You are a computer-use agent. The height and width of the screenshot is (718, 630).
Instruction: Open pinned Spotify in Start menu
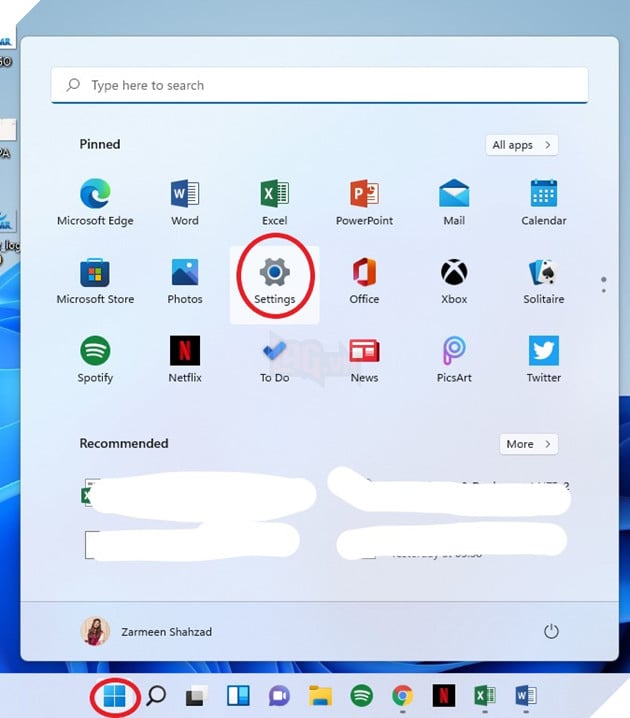95,359
